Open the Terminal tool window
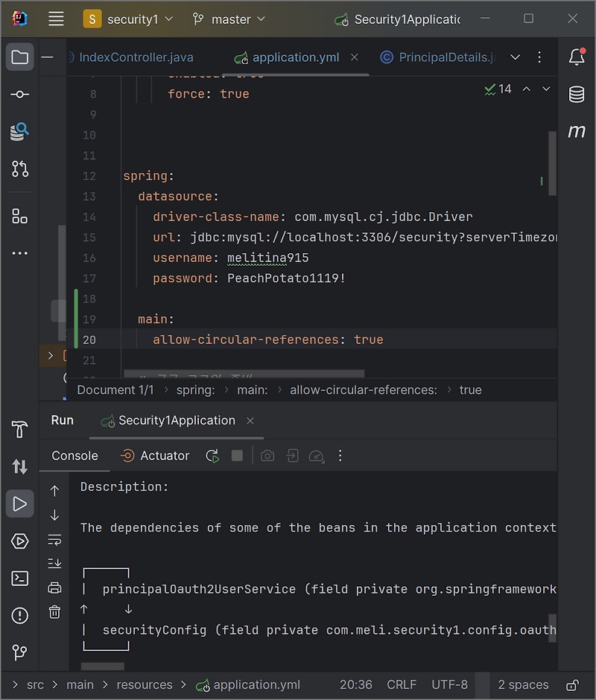 pos(19,578)
